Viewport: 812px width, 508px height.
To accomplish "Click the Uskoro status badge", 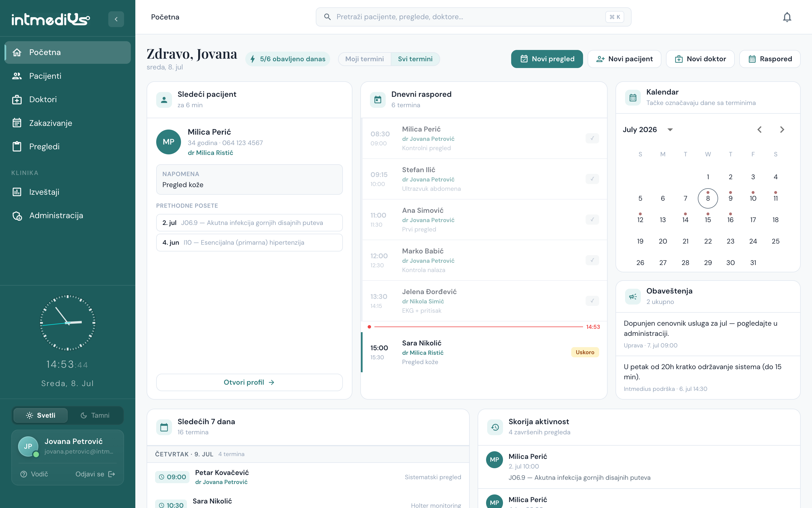I will [585, 352].
